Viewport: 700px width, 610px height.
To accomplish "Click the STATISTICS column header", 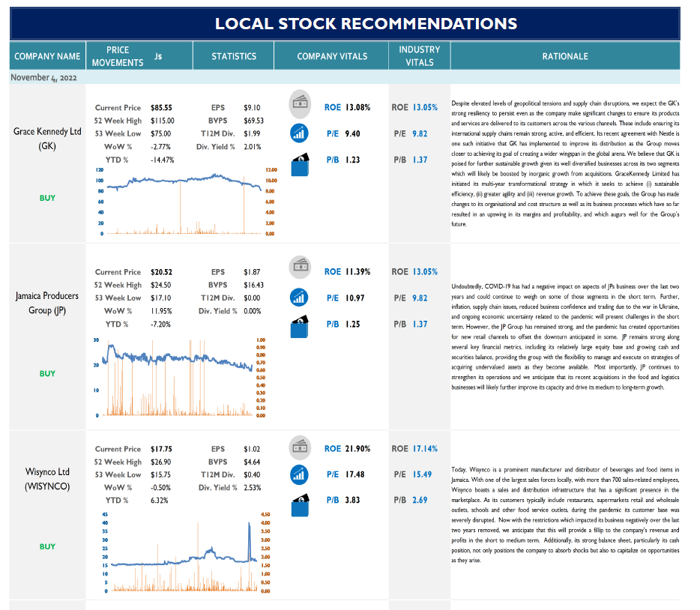I will [x=234, y=56].
